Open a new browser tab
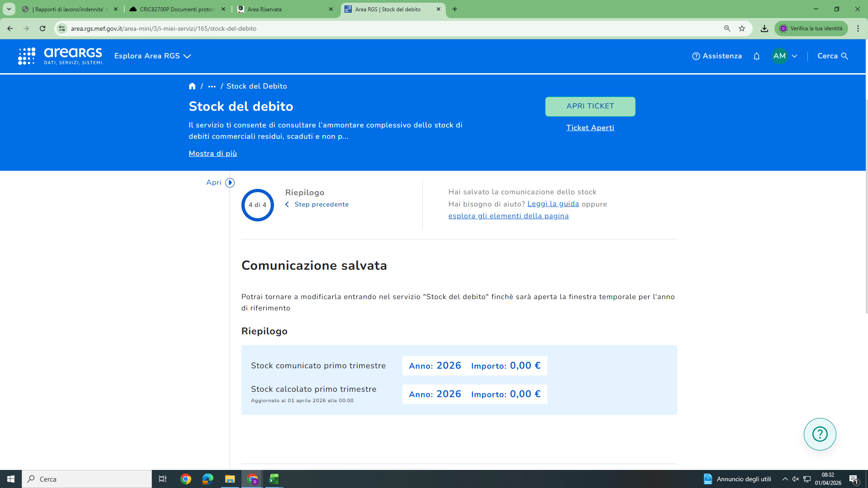868x488 pixels. click(455, 9)
